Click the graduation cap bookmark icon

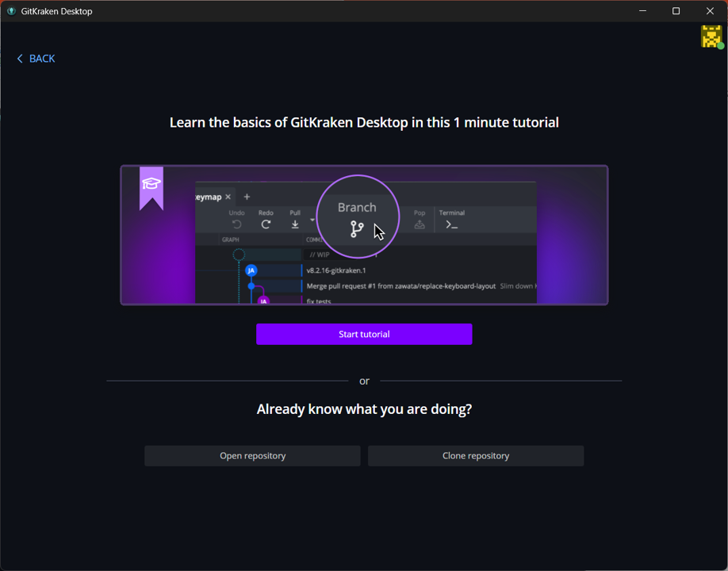point(151,185)
